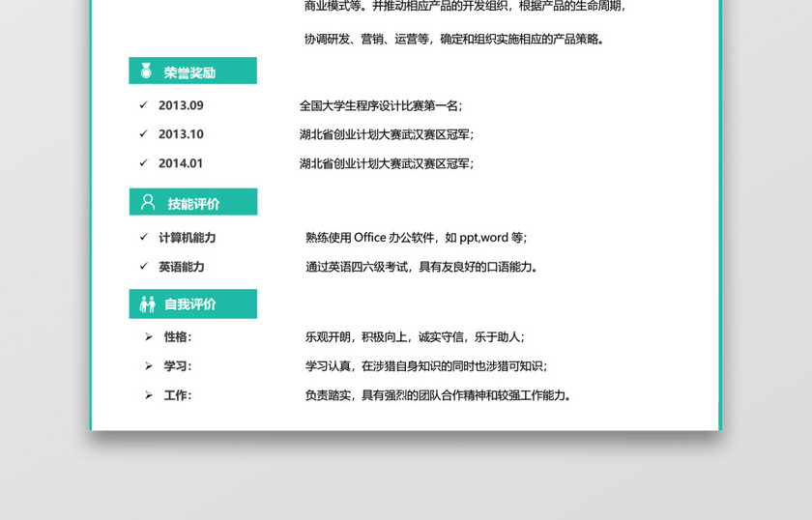812x520 pixels.
Task: Click the two-people icon beside 自我评价
Action: (148, 304)
